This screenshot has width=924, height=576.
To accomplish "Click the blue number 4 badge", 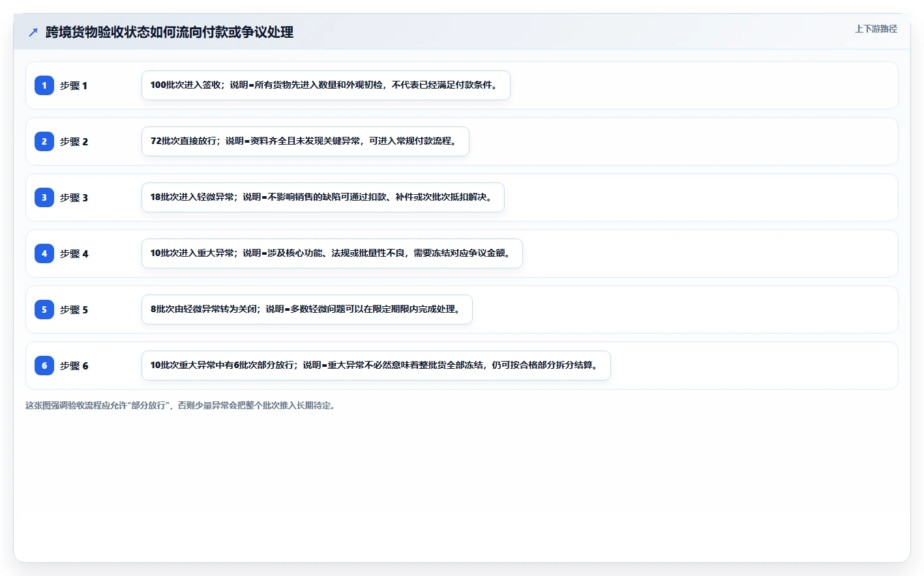I will pyautogui.click(x=44, y=253).
